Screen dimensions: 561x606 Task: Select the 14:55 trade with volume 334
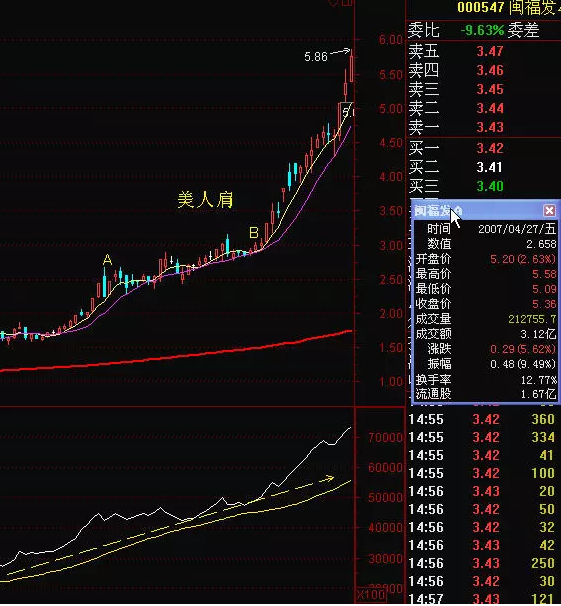[x=482, y=437]
